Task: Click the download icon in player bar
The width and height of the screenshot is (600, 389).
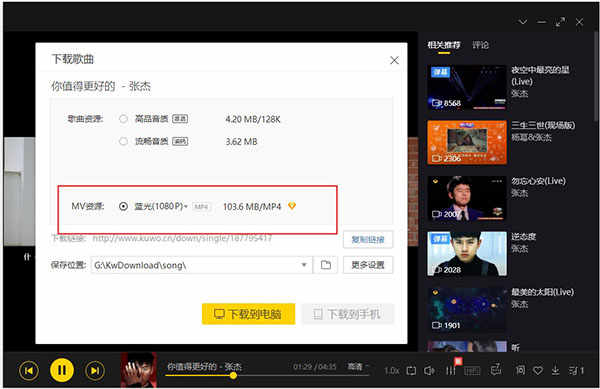Action: (556, 370)
